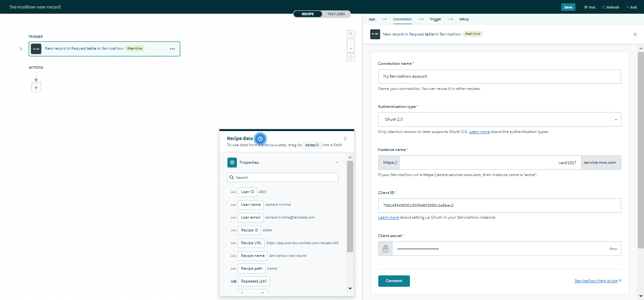Add an action with the plus placeholder
The width and height of the screenshot is (644, 300).
coord(36,87)
